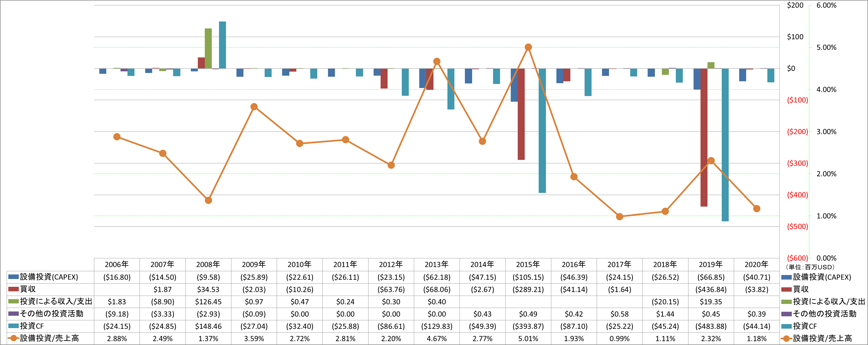Click the acquisition value $1.87
The image size is (868, 345).
[x=162, y=289]
